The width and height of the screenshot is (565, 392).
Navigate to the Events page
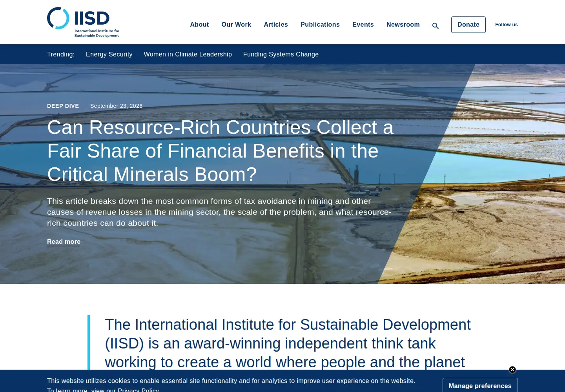click(x=363, y=24)
